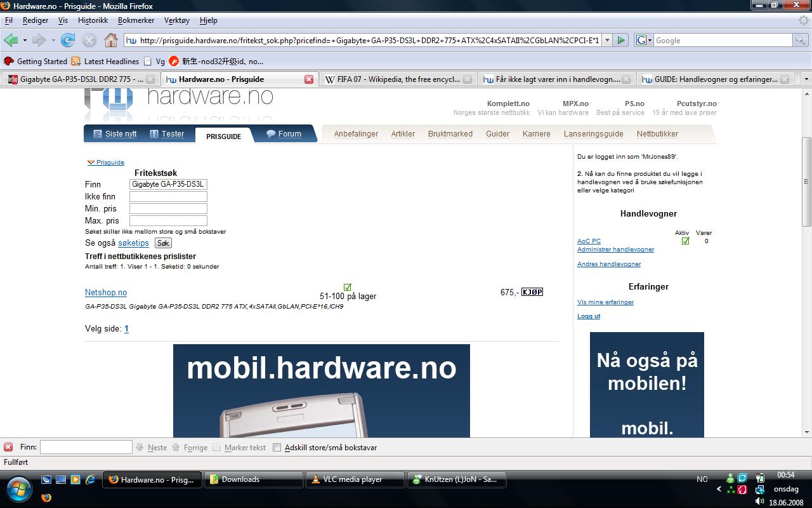Image resolution: width=812 pixels, height=508 pixels.
Task: Open the Verktøy menu
Action: (x=177, y=20)
